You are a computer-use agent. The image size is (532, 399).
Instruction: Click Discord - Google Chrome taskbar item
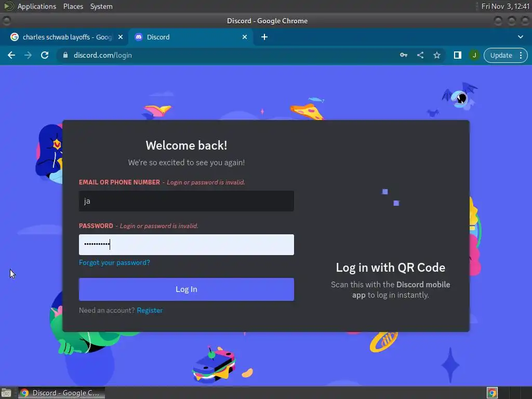pyautogui.click(x=61, y=393)
